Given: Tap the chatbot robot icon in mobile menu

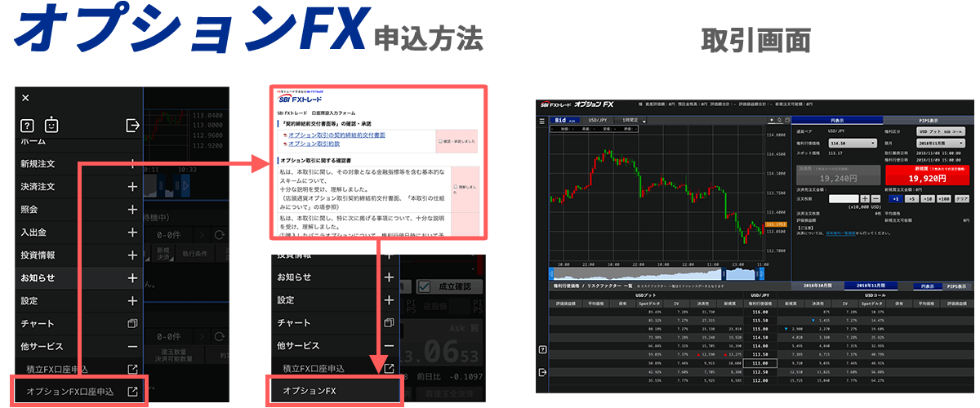Looking at the screenshot, I should 51,124.
